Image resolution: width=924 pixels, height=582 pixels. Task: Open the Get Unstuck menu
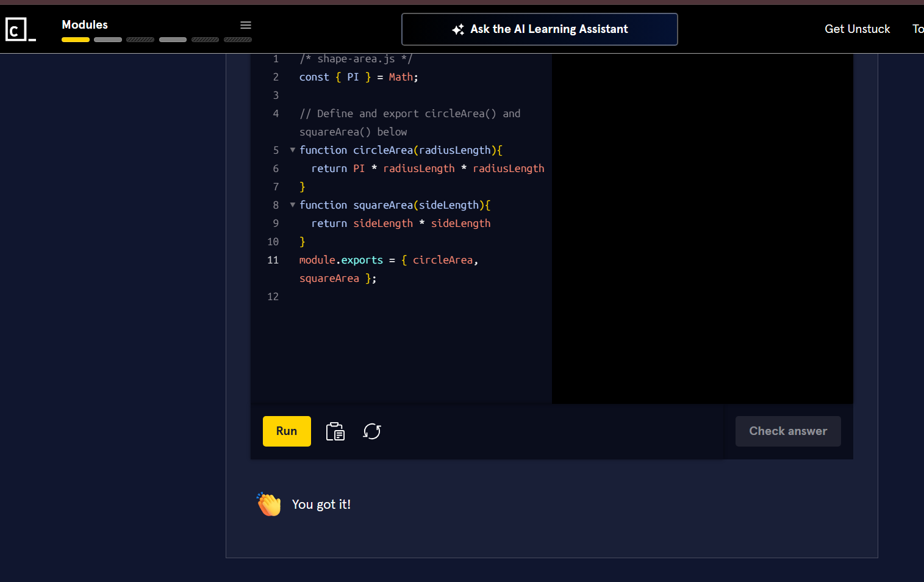point(857,29)
